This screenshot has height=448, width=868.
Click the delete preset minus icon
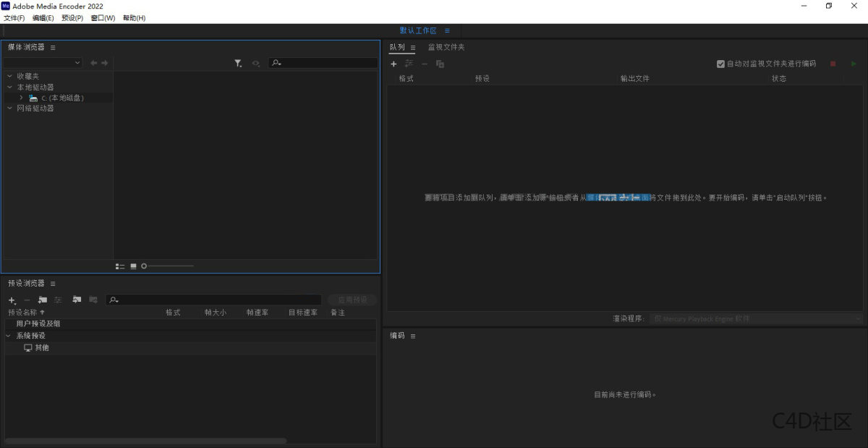27,300
